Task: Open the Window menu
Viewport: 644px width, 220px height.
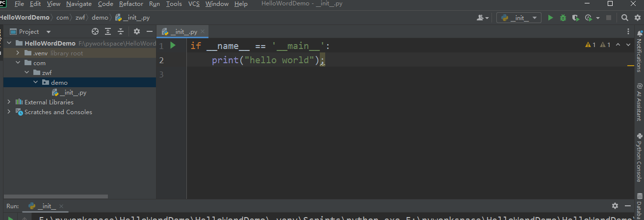Action: pyautogui.click(x=217, y=4)
